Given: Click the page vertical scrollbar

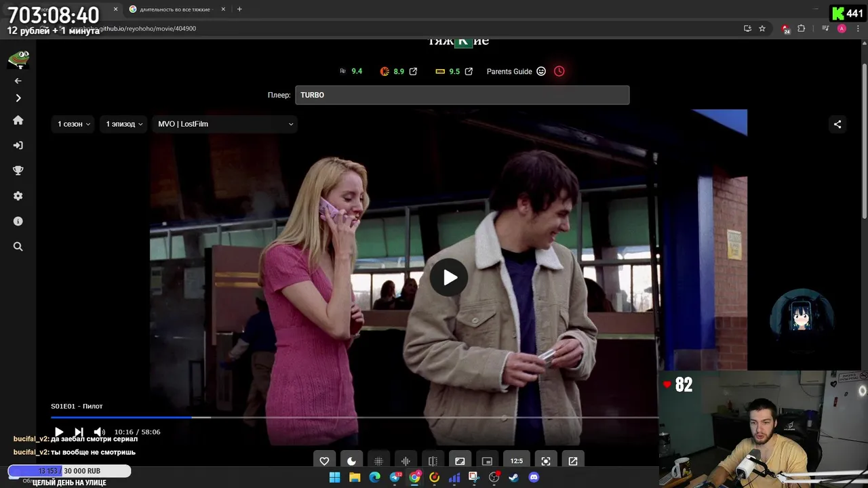Looking at the screenshot, I should pyautogui.click(x=865, y=140).
